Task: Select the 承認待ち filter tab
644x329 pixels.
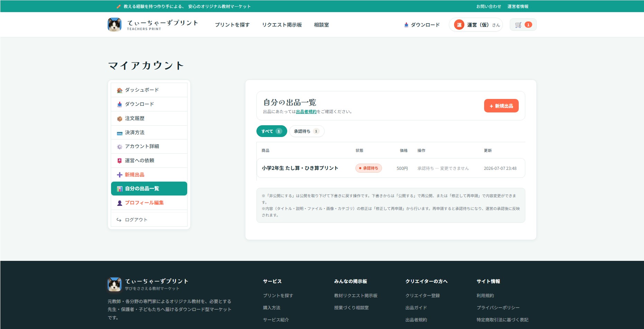Action: (307, 131)
